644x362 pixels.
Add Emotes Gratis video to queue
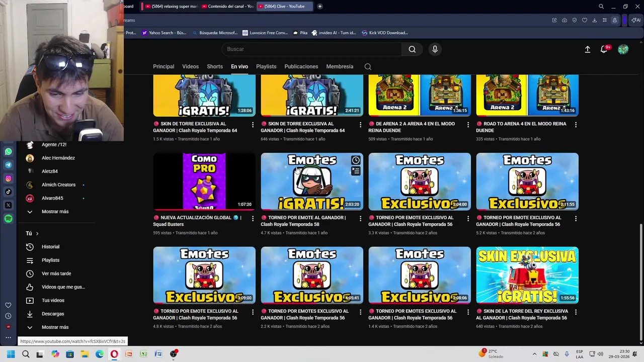point(356,171)
